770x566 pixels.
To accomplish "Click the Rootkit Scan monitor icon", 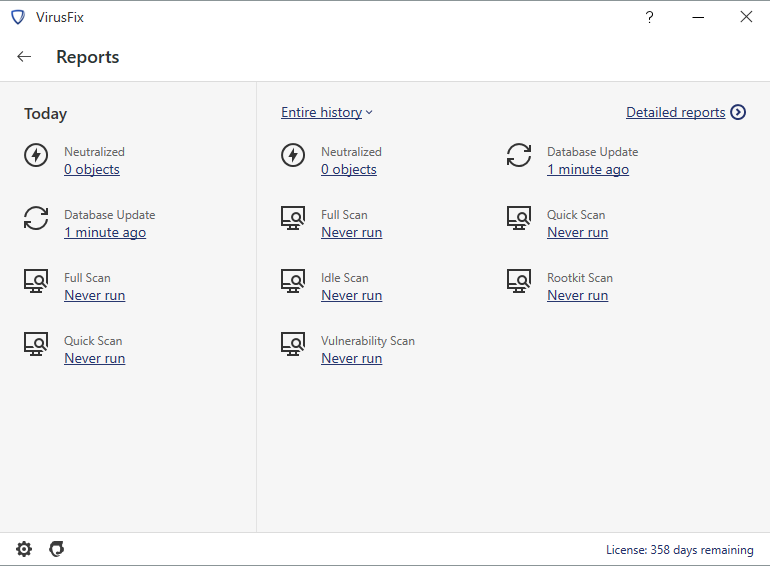I will tap(519, 281).
